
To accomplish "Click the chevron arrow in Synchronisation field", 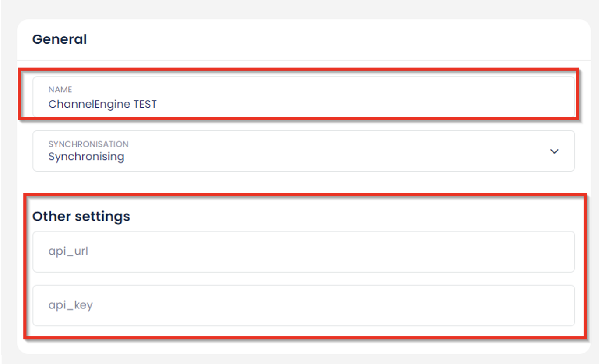I will coord(554,151).
